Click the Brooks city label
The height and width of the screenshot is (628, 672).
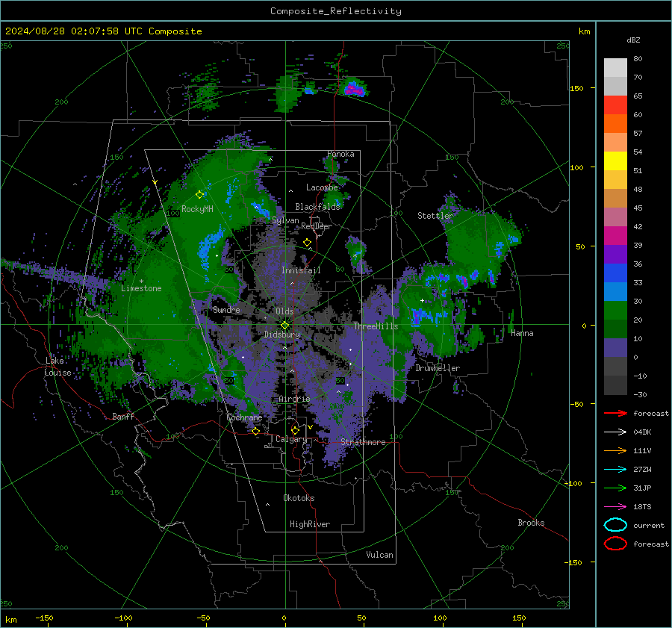point(531,523)
